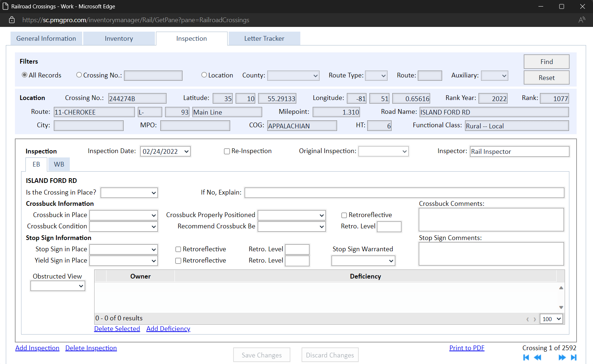Select the Inspection tab
Viewport: 593px width, 364px height.
pos(192,39)
